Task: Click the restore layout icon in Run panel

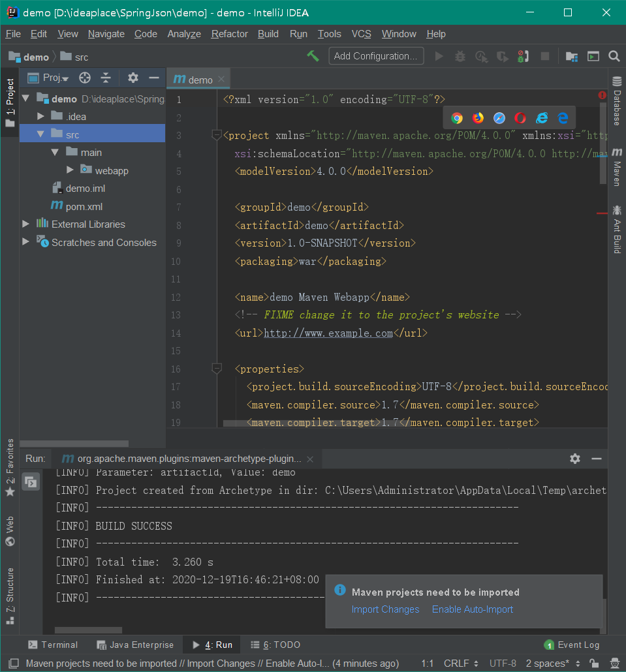Action: [x=31, y=482]
